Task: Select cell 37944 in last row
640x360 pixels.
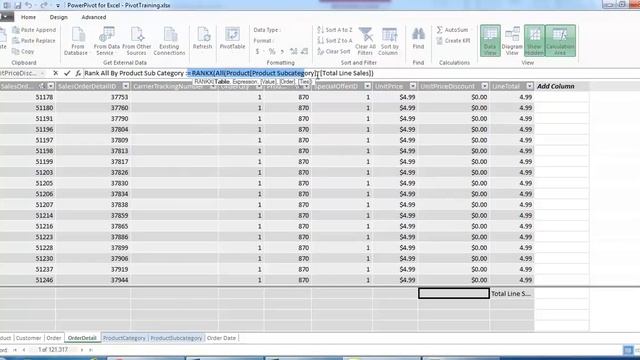Action: click(x=93, y=280)
